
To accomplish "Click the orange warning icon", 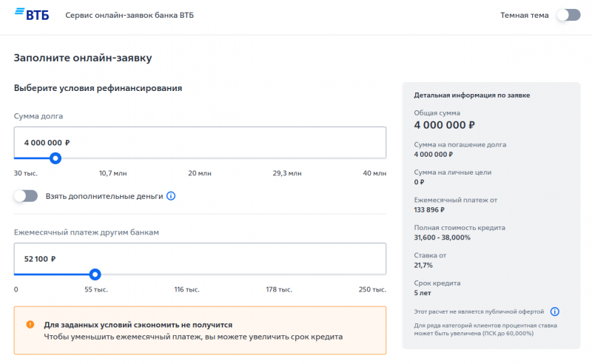I will pos(30,324).
